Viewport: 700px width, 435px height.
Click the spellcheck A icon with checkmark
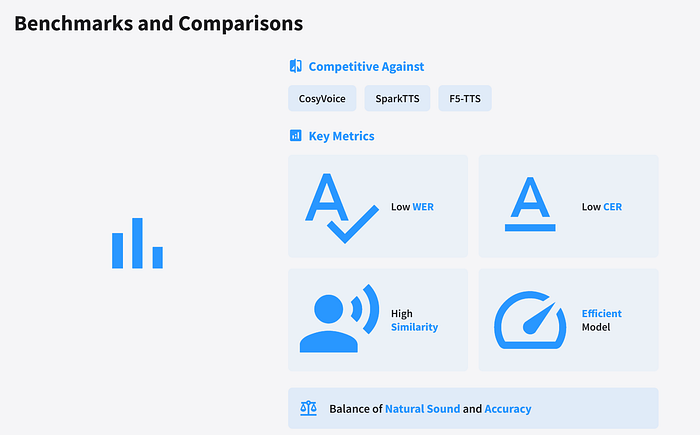pos(342,208)
